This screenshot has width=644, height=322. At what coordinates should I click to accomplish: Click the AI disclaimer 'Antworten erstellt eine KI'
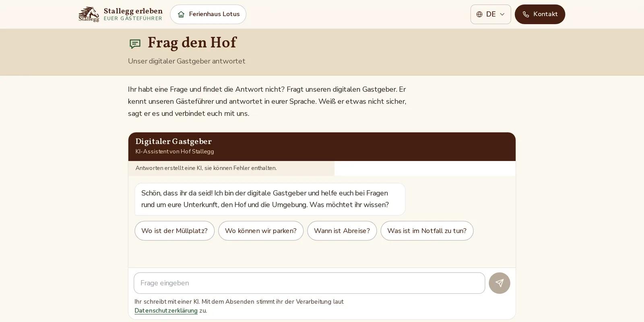click(x=206, y=168)
